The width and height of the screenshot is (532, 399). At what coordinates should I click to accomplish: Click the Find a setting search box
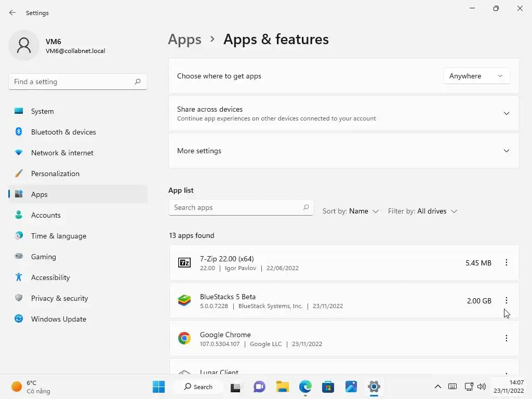point(78,82)
